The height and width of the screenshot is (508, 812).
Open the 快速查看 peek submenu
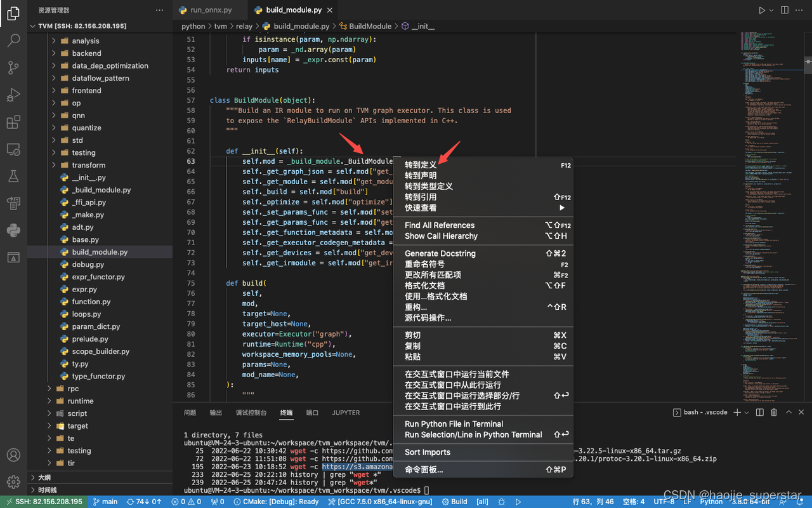483,208
